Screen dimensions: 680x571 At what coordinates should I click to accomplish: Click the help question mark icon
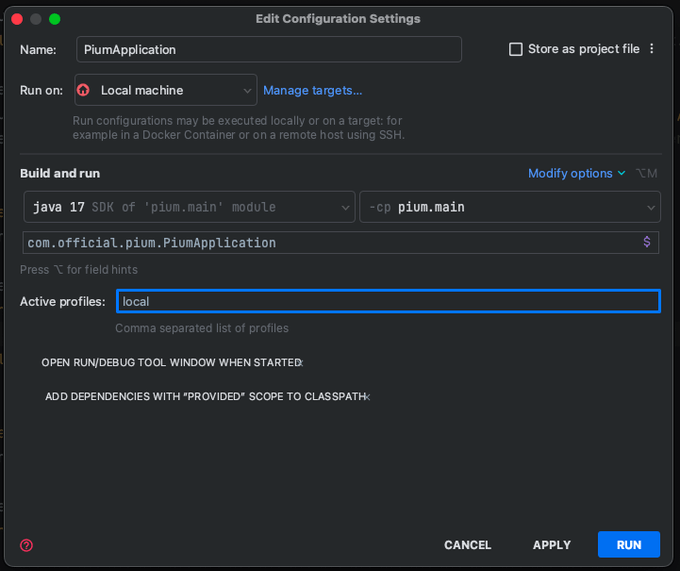(27, 545)
